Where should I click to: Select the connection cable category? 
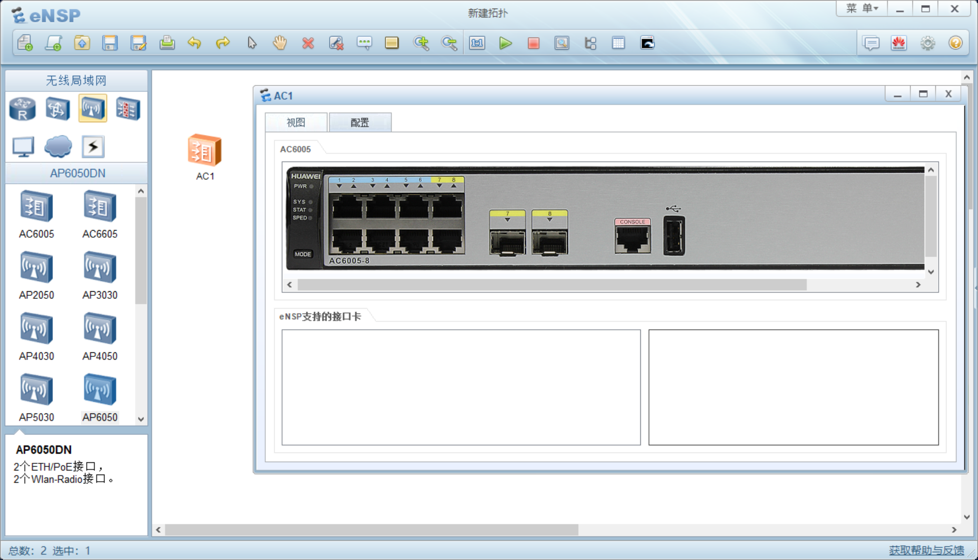93,147
